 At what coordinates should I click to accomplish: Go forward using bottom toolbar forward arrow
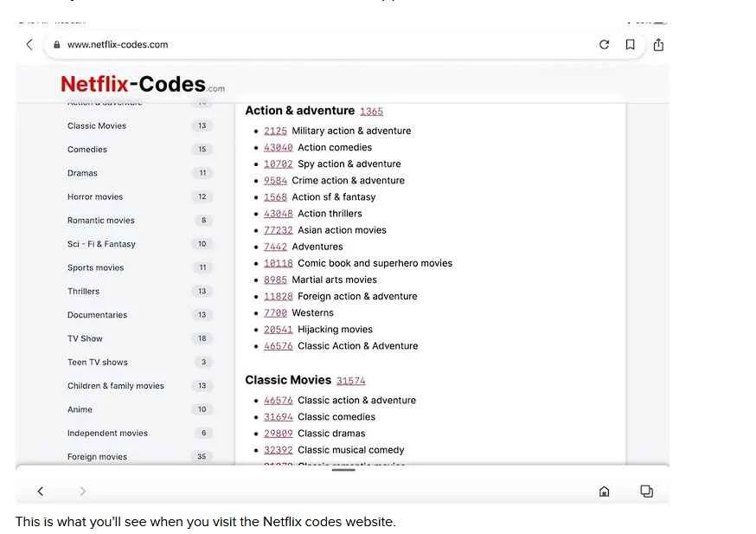click(x=82, y=491)
